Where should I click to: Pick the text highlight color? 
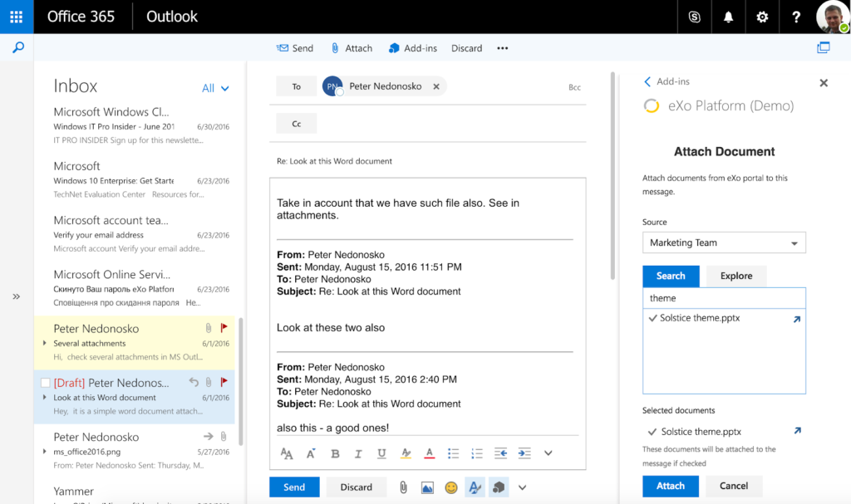pyautogui.click(x=406, y=453)
